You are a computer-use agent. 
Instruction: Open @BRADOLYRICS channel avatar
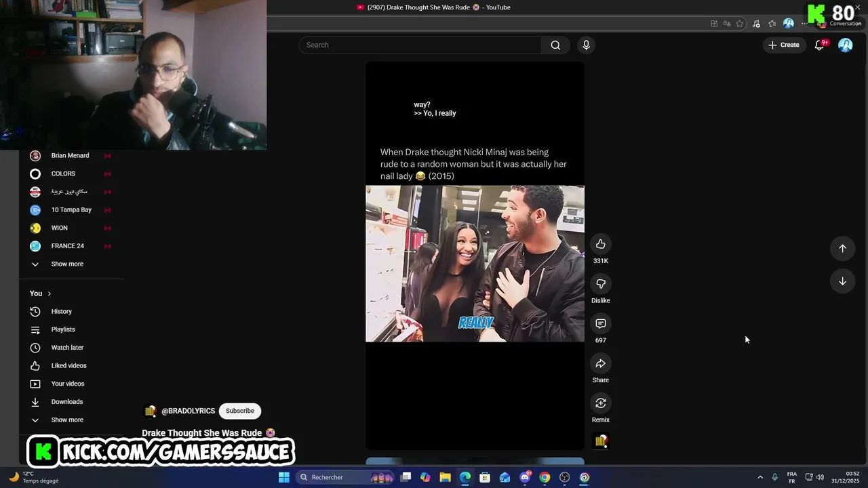[151, 411]
